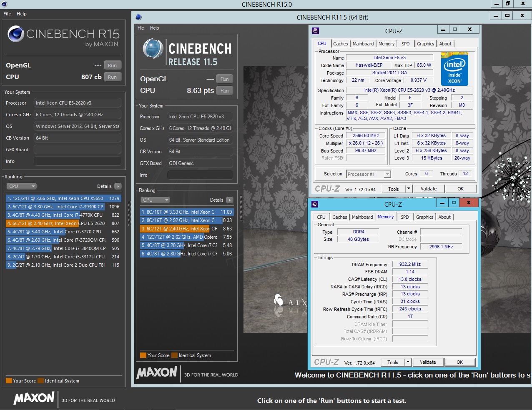Select R11.5 highlighted row scoring 8.63
The height and width of the screenshot is (410, 532).
click(x=187, y=229)
